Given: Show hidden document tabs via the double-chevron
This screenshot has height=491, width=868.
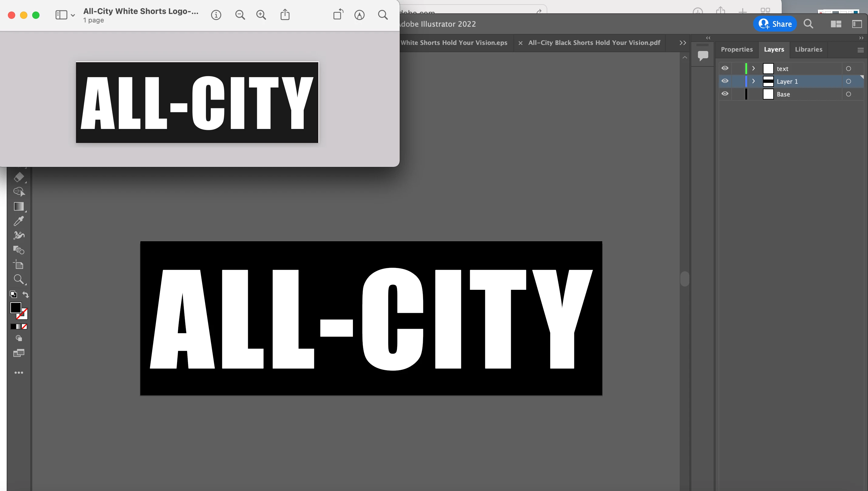Looking at the screenshot, I should (682, 43).
